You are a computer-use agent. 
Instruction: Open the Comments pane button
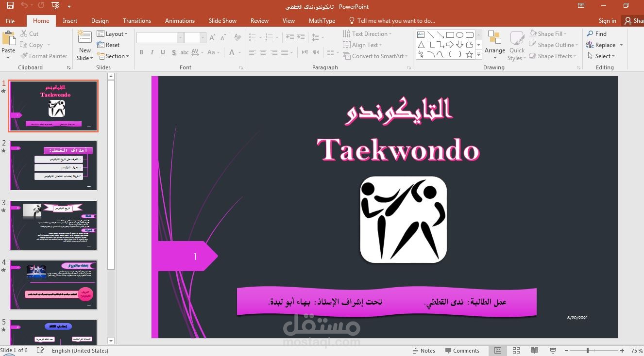[x=461, y=351]
